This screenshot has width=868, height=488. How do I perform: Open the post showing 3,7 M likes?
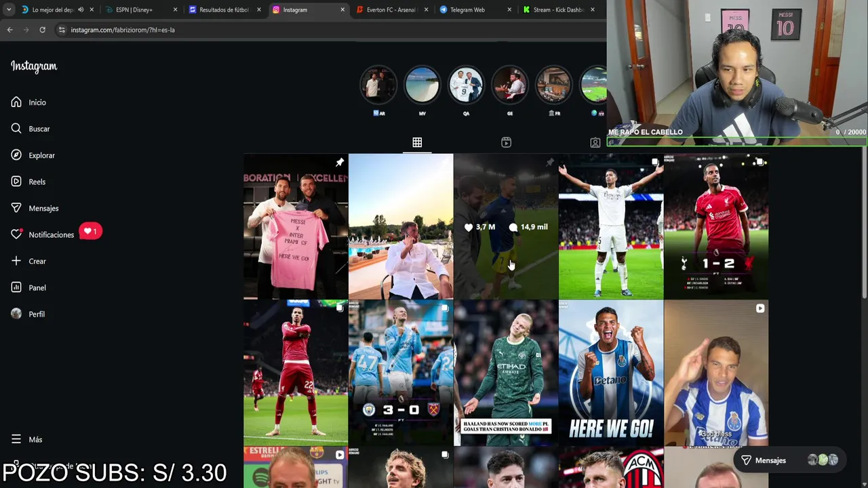[x=506, y=226]
